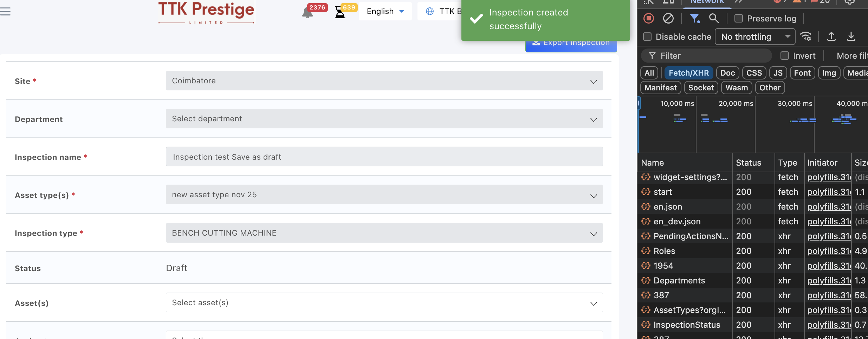
Task: Enable the Disable cache checkbox
Action: coord(647,37)
